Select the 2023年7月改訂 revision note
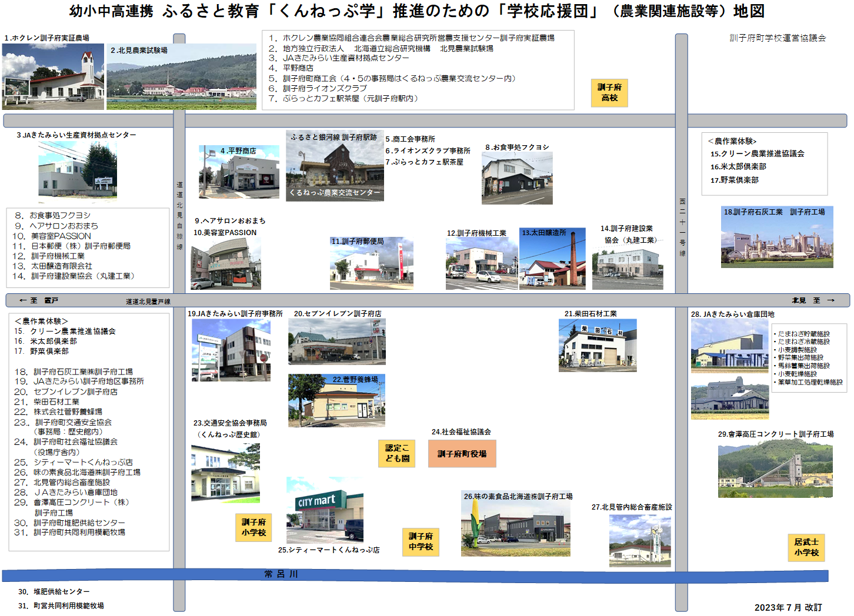This screenshot has width=854, height=616. 788,607
